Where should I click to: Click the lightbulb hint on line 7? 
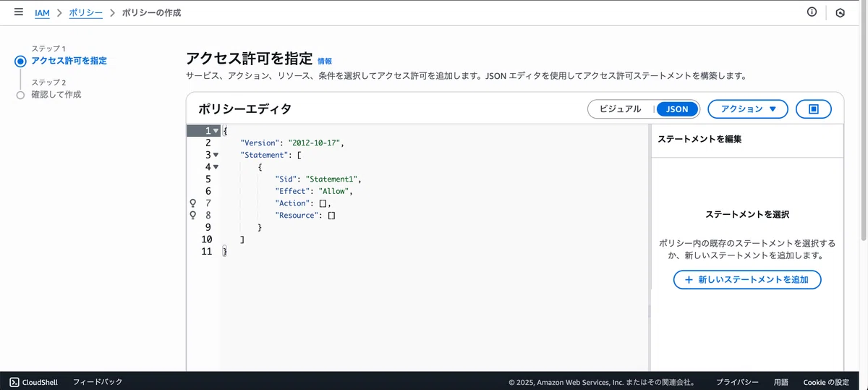coord(192,203)
